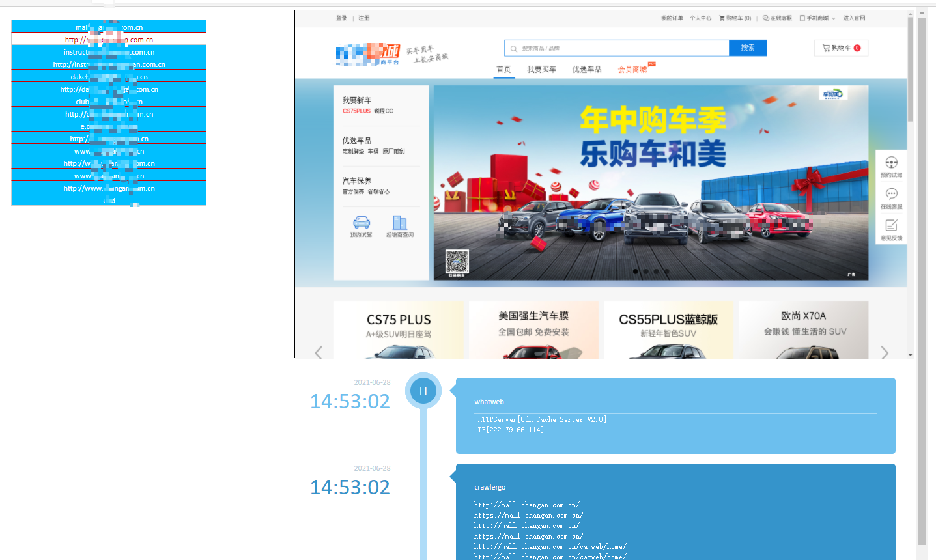Select the domain row 'http://www' ending 'angan...m.cn'

point(109,188)
